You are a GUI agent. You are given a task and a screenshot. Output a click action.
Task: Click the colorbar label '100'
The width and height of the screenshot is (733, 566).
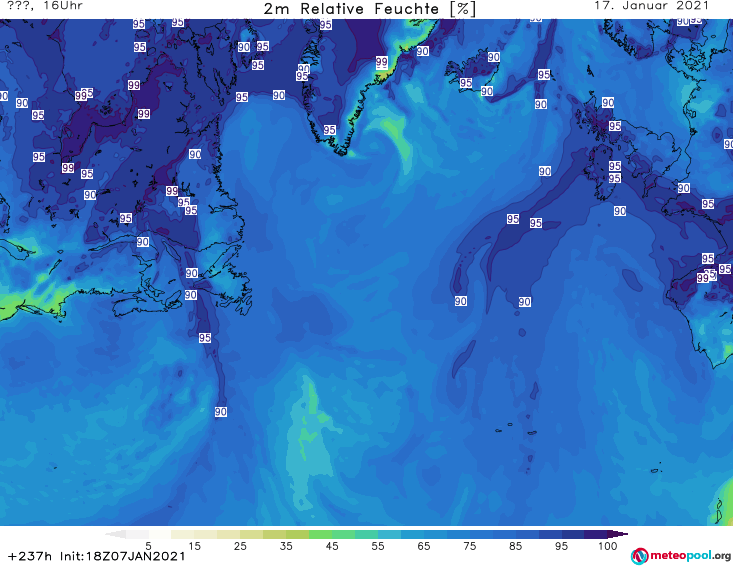(608, 546)
